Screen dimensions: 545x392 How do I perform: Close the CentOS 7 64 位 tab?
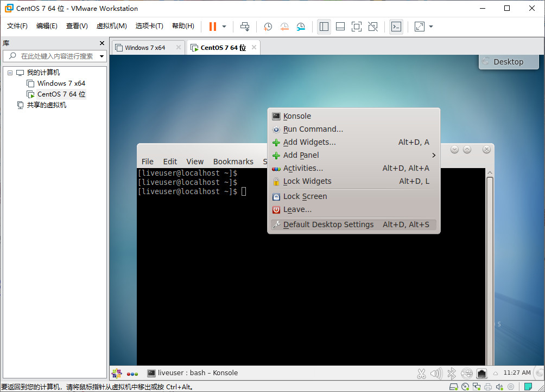(x=254, y=47)
